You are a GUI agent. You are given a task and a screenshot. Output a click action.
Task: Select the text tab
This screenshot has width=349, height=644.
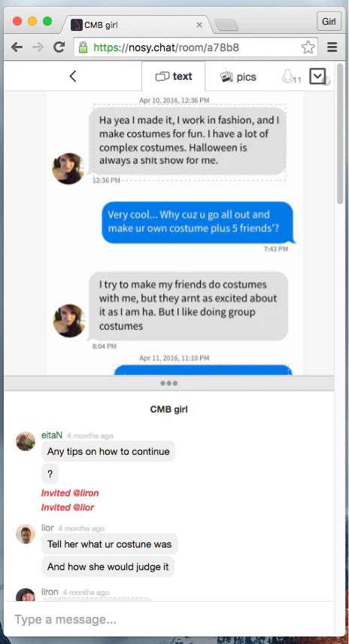(174, 76)
